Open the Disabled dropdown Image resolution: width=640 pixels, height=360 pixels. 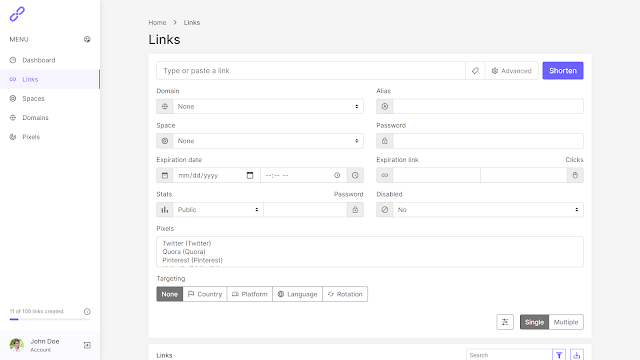488,209
